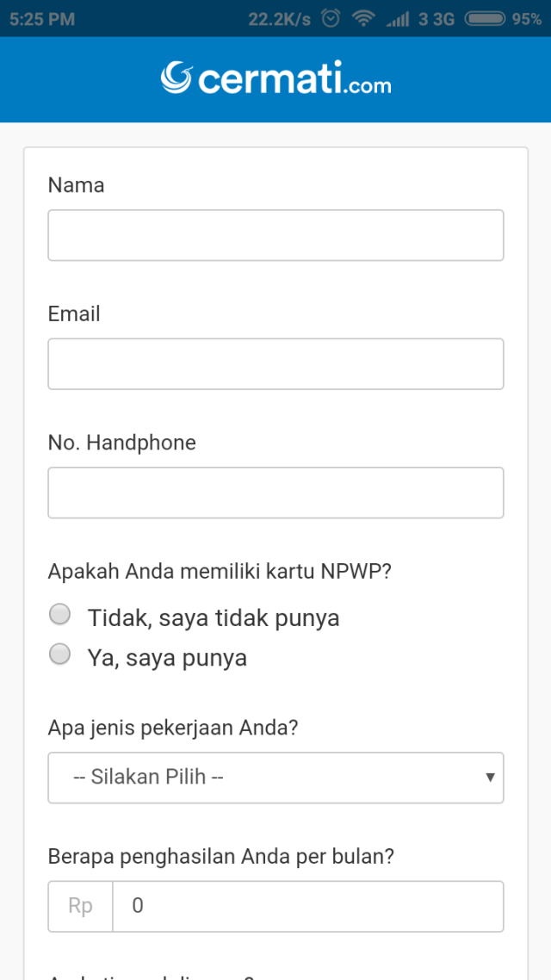551x980 pixels.
Task: Tap the mobile signal strength icon
Action: (397, 19)
